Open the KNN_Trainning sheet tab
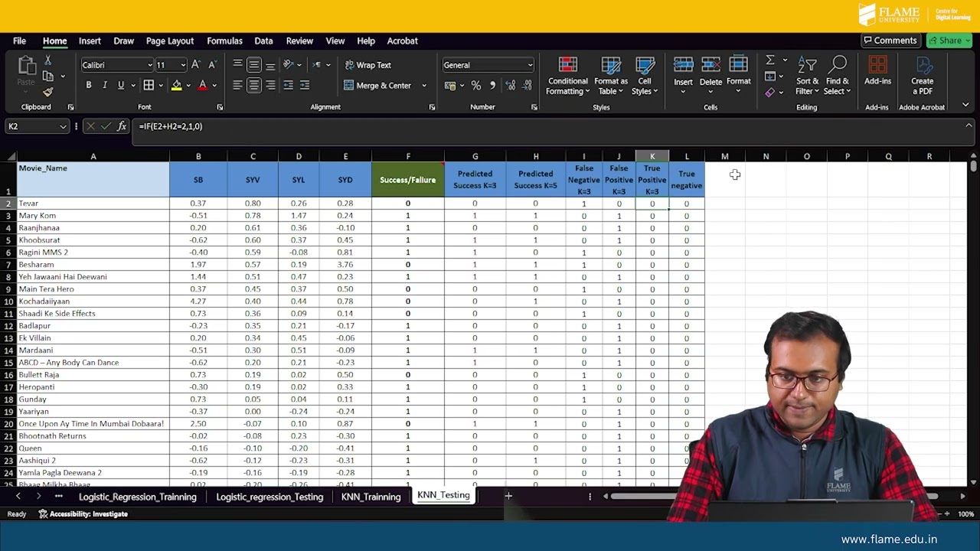Screen dimensions: 980x551 [371, 497]
